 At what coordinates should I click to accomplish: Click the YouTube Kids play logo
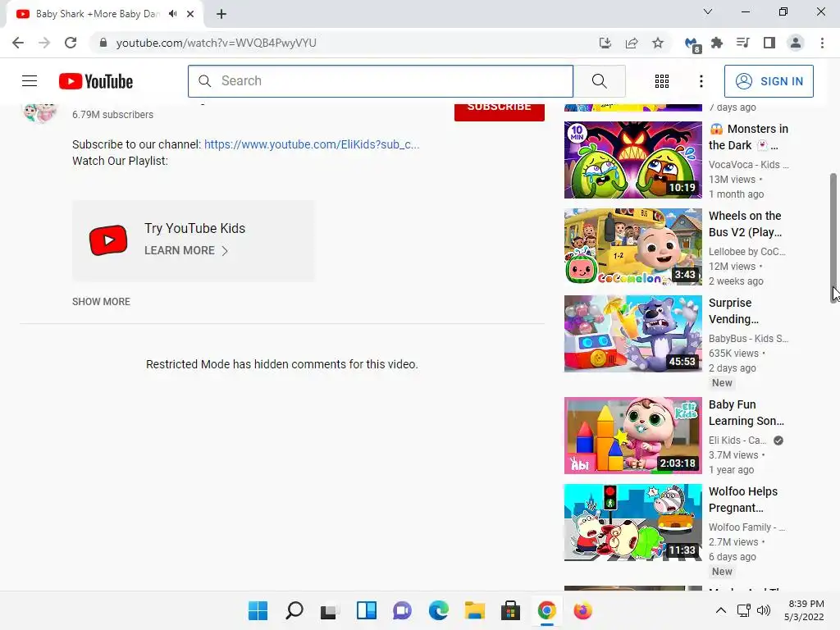[108, 240]
